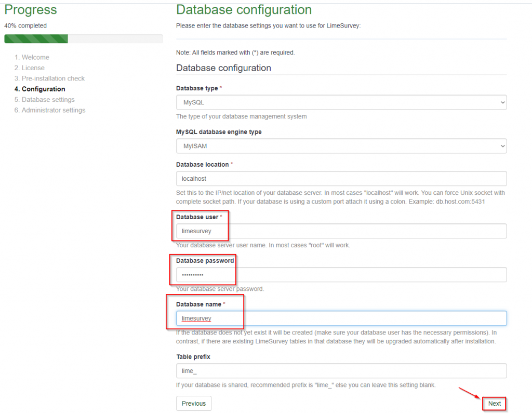
Task: Click the 'Your database server password.' hint
Action: click(x=220, y=289)
